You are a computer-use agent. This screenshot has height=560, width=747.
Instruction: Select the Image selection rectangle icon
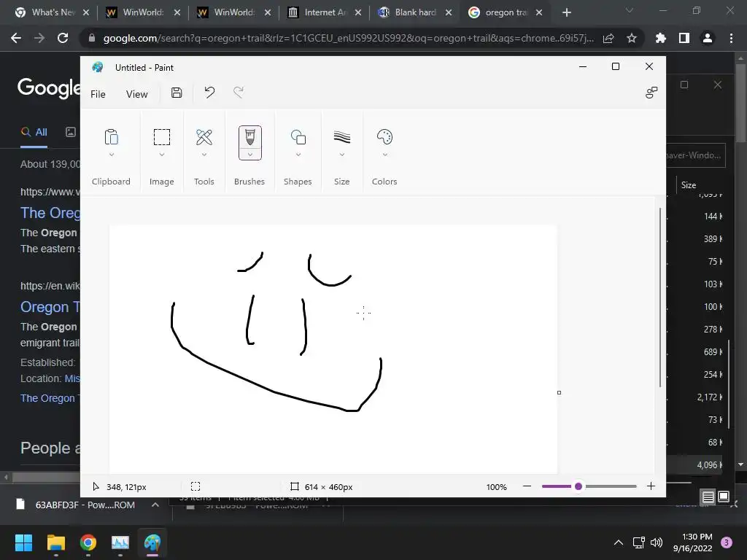pyautogui.click(x=161, y=137)
